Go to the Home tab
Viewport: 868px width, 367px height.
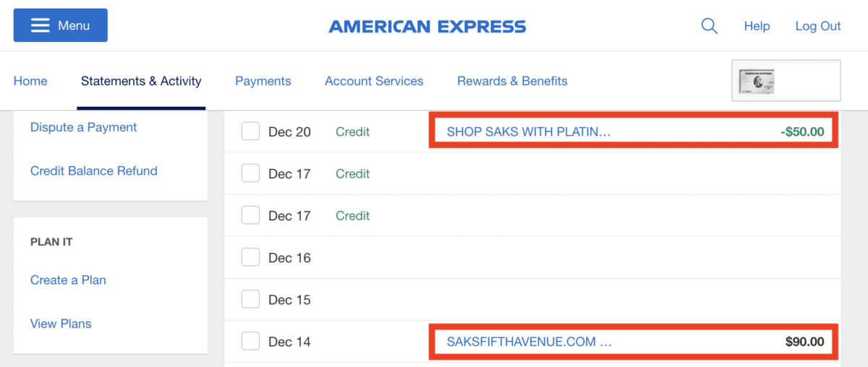coord(30,81)
